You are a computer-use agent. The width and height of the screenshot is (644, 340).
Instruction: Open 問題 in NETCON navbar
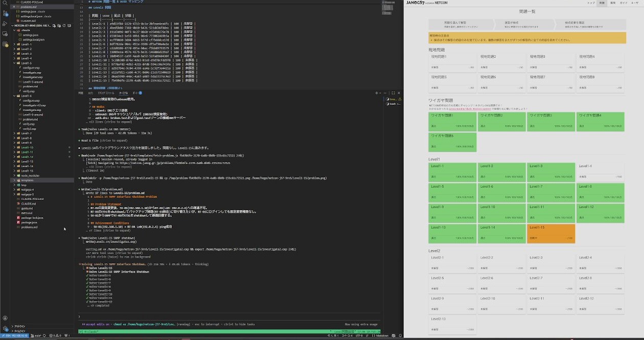602,3
